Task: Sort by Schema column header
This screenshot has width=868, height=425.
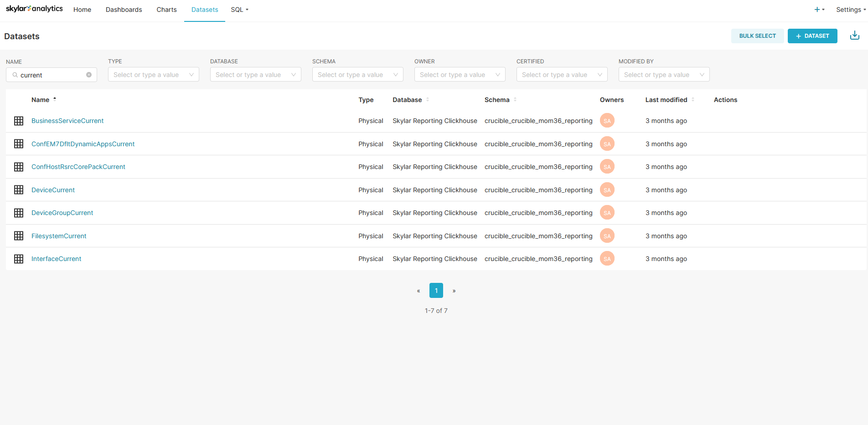Action: click(501, 100)
